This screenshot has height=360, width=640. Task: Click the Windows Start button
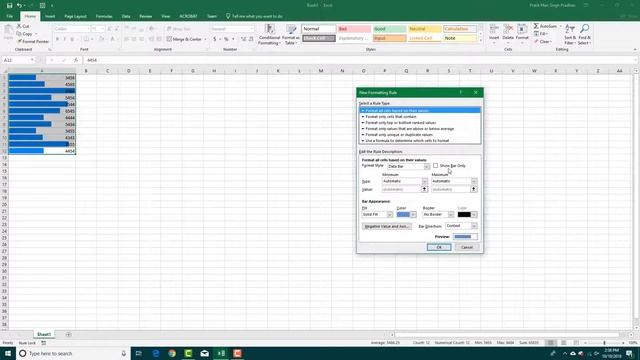coord(8,353)
